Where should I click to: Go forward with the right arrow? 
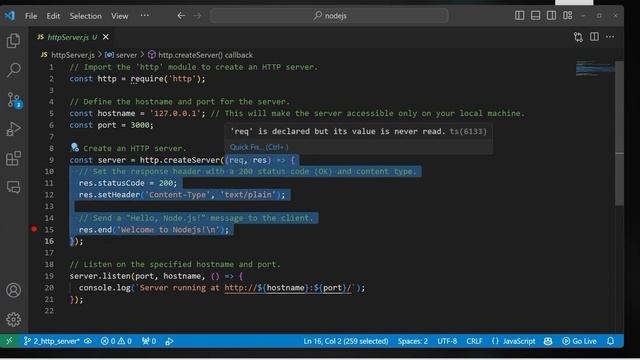coord(198,16)
